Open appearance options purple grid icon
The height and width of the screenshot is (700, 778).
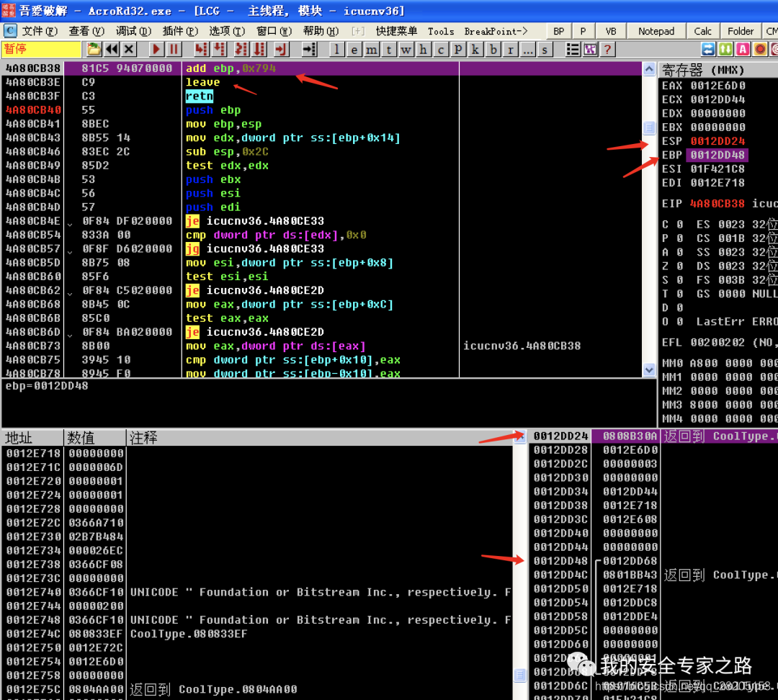click(591, 49)
